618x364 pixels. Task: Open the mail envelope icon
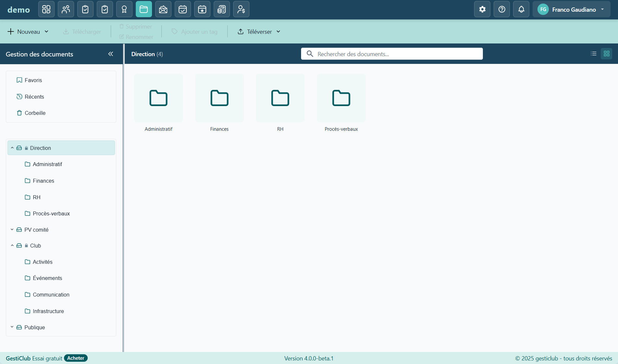163,9
